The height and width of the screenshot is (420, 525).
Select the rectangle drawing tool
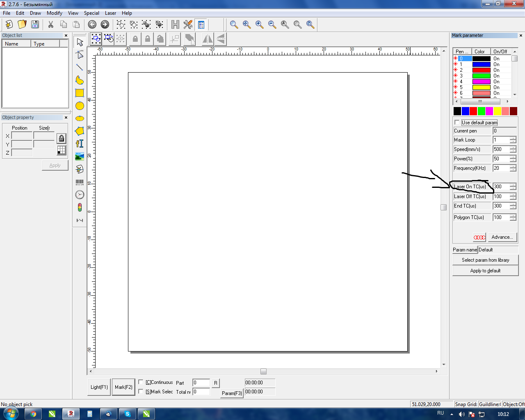(80, 93)
